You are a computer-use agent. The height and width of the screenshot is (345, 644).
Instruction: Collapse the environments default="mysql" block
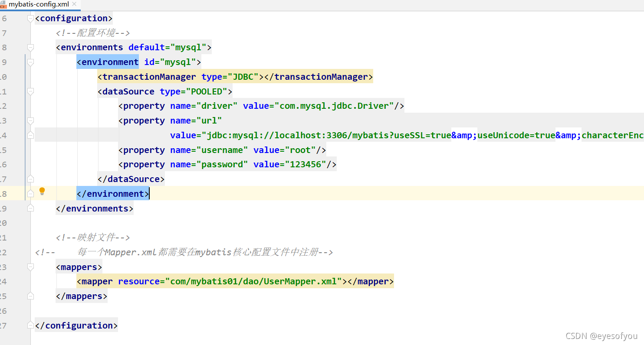point(30,47)
